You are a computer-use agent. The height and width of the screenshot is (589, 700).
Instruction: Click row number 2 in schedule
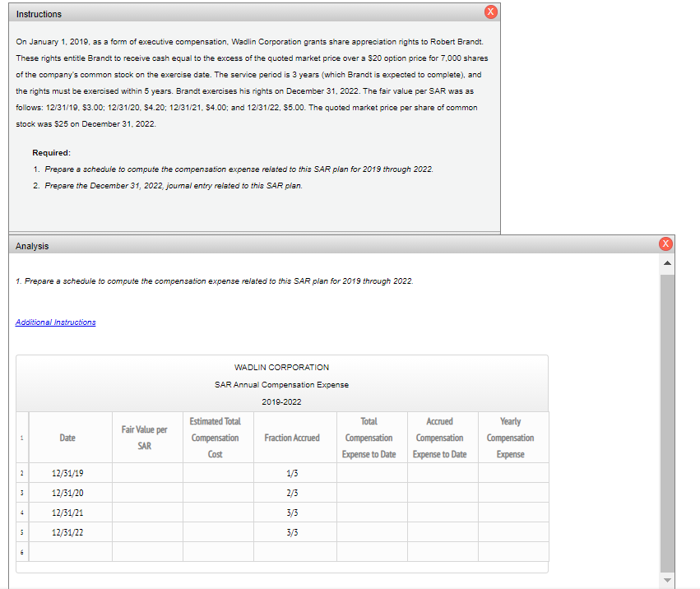(22, 473)
